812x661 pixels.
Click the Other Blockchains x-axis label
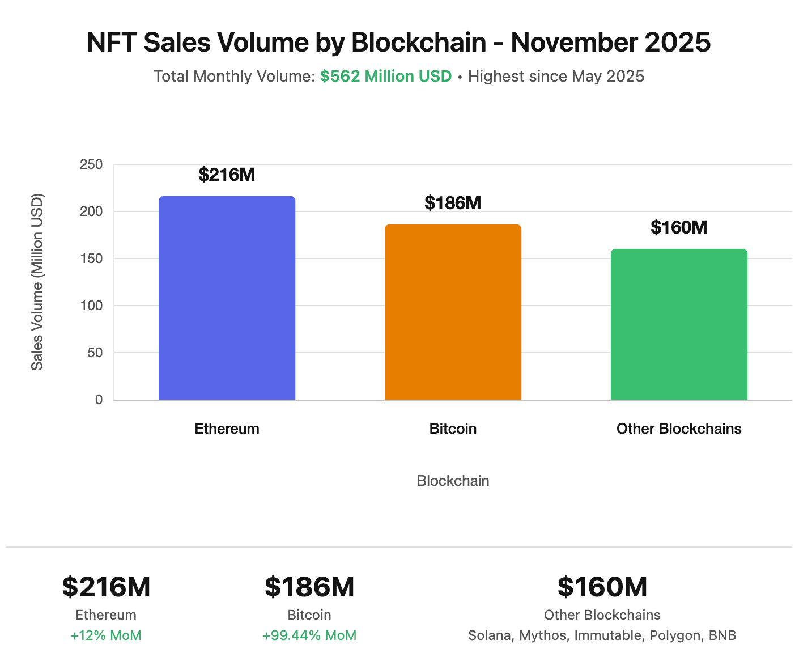point(679,429)
